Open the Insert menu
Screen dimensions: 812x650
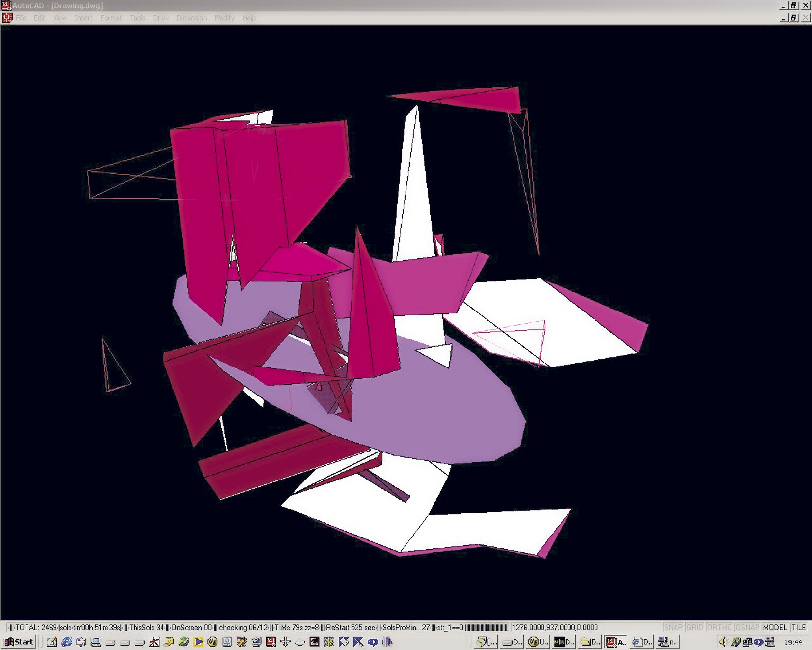point(83,18)
